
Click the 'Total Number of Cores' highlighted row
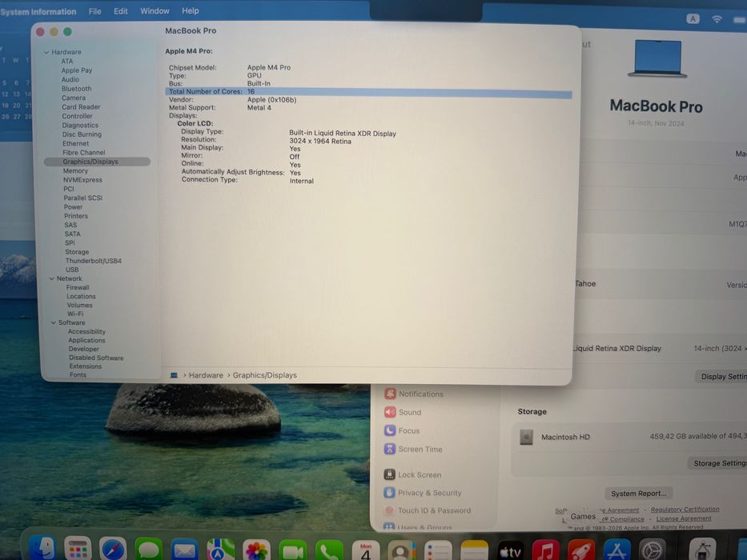368,92
